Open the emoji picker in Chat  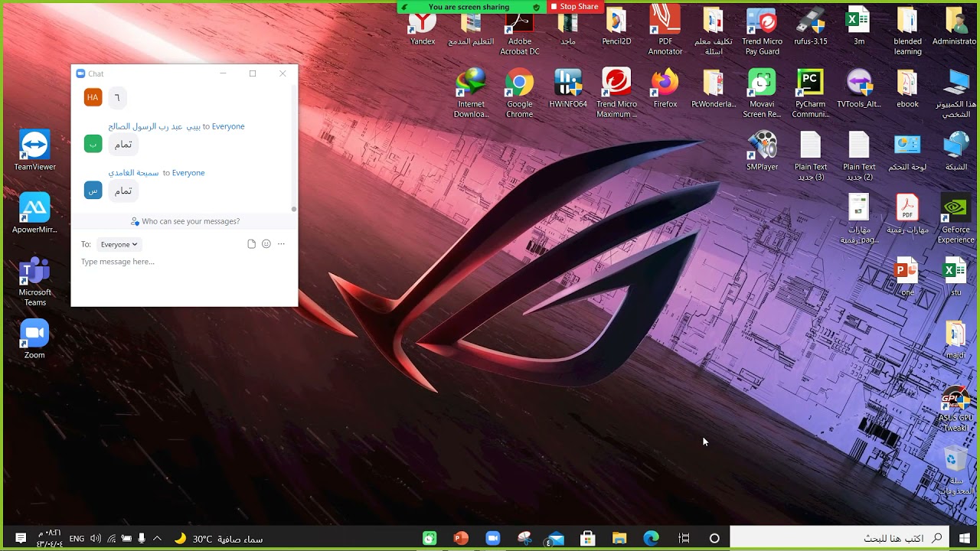click(266, 244)
